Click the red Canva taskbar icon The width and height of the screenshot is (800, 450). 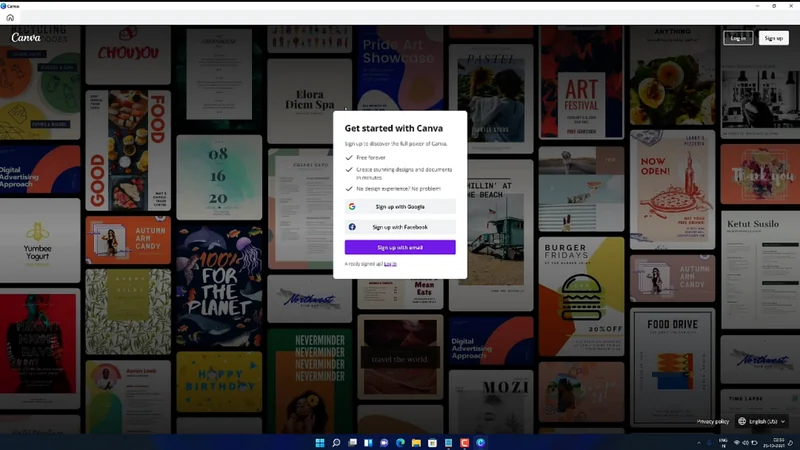tap(465, 442)
